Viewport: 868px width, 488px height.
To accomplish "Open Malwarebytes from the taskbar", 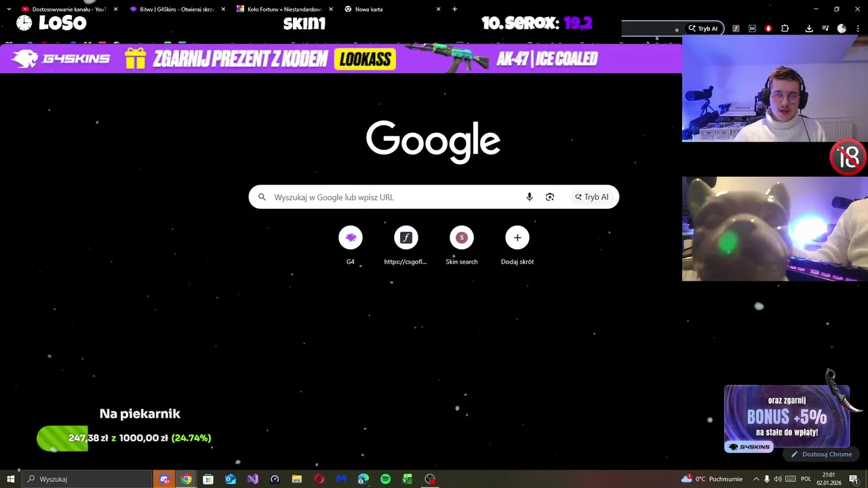I will 341,479.
